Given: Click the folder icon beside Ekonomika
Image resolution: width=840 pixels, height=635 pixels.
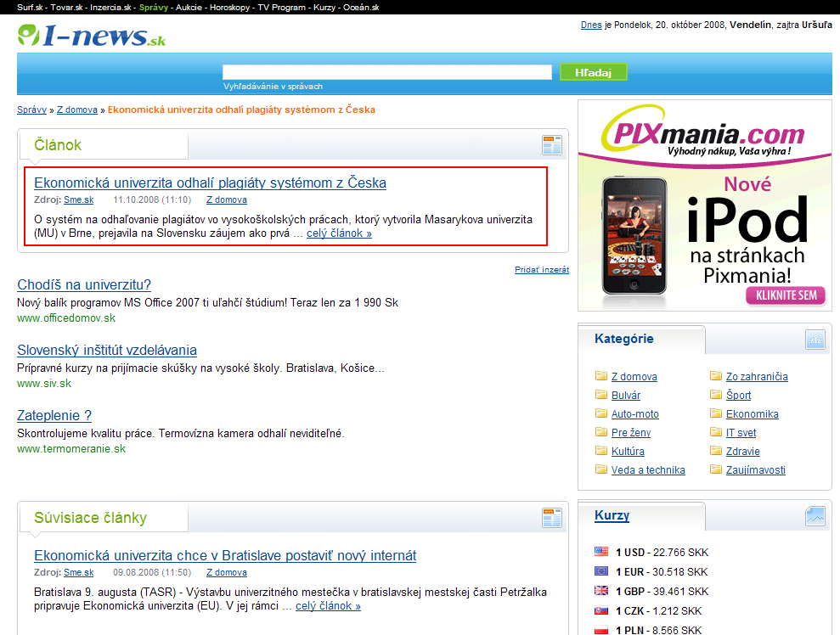Looking at the screenshot, I should coord(716,413).
